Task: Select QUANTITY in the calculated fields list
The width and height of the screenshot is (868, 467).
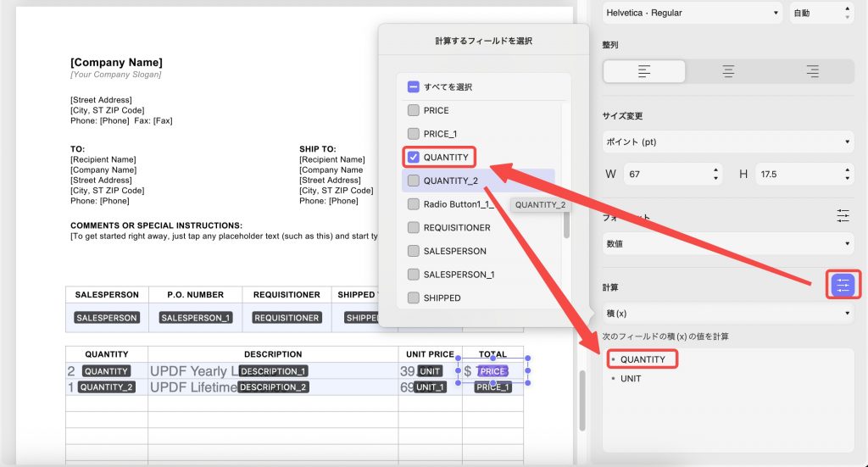Action: [x=643, y=359]
